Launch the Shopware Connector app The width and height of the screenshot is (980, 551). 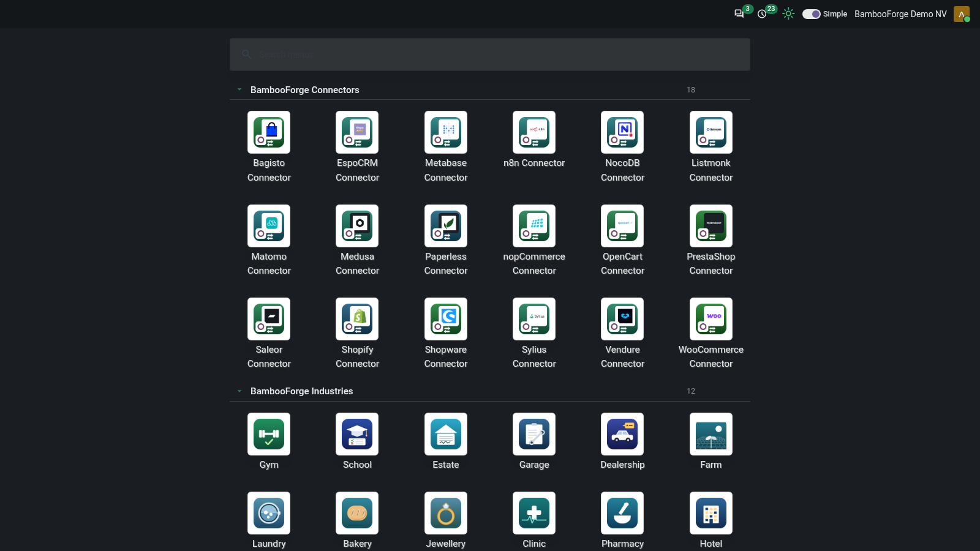point(446,319)
